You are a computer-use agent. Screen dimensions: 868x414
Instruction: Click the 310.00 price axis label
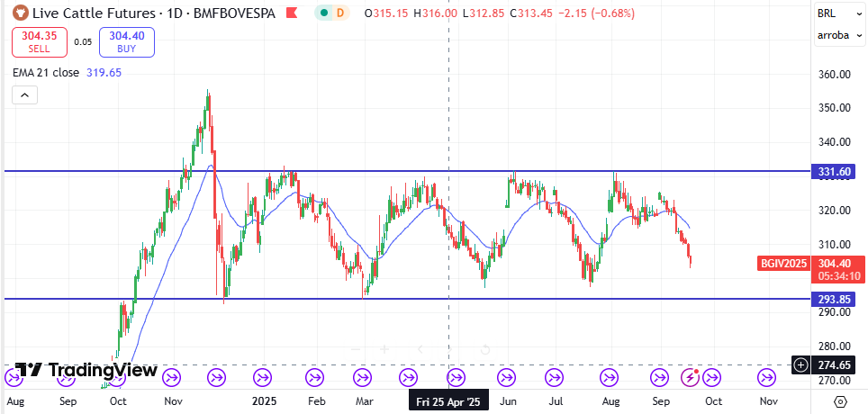834,244
